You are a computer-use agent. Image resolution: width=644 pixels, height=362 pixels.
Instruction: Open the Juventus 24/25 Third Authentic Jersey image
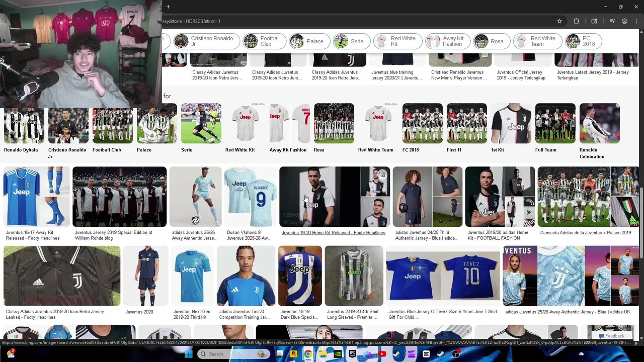(427, 197)
